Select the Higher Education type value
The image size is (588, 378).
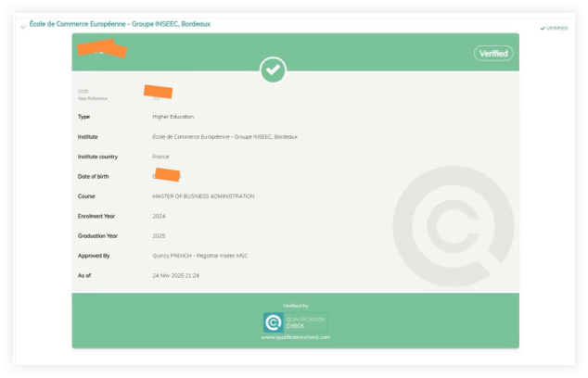tap(173, 117)
